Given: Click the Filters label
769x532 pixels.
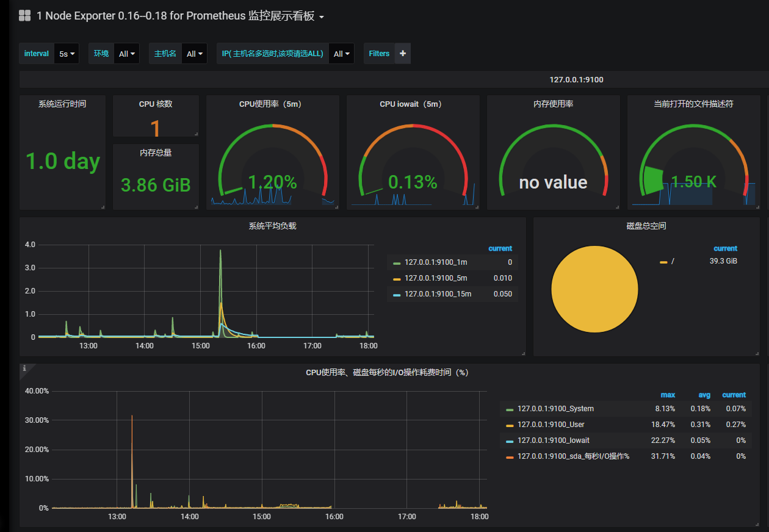Looking at the screenshot, I should coord(379,54).
